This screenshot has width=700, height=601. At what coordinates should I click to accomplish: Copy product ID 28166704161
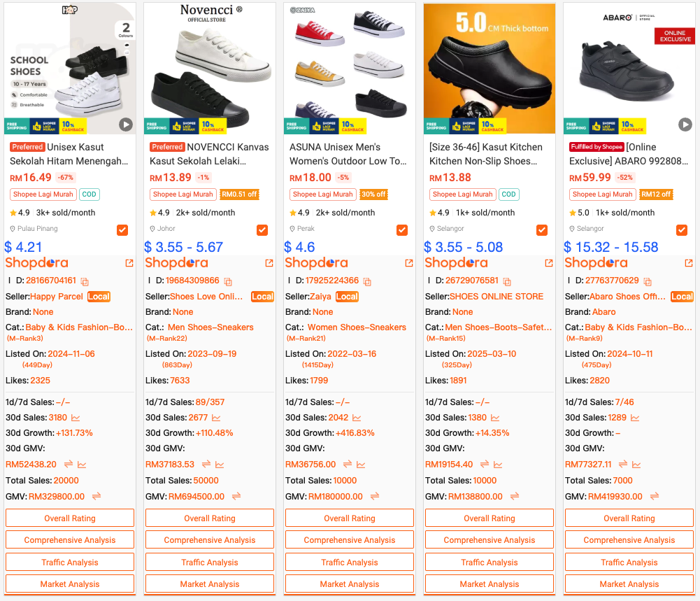click(x=85, y=281)
